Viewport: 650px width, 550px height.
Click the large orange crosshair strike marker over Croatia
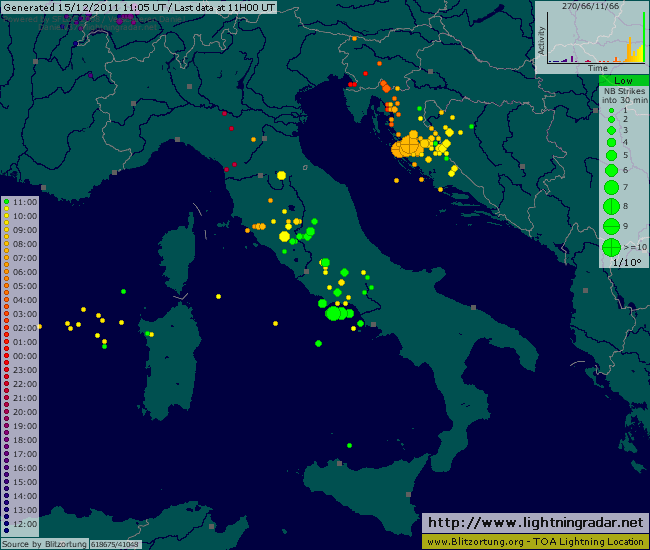[410, 146]
